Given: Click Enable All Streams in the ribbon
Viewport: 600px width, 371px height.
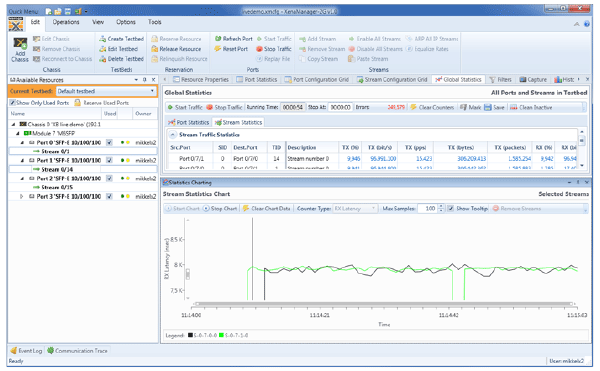Looking at the screenshot, I should (374, 39).
